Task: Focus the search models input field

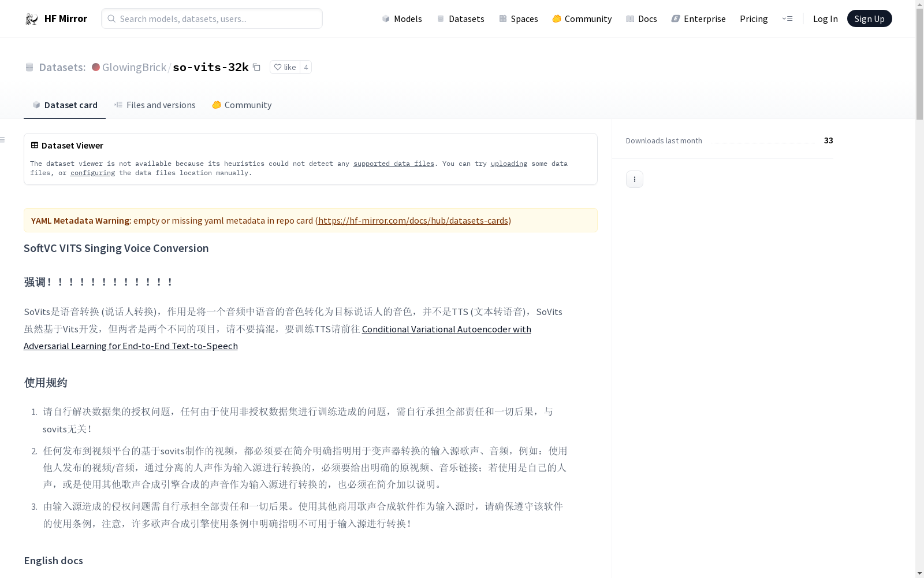Action: tap(212, 18)
